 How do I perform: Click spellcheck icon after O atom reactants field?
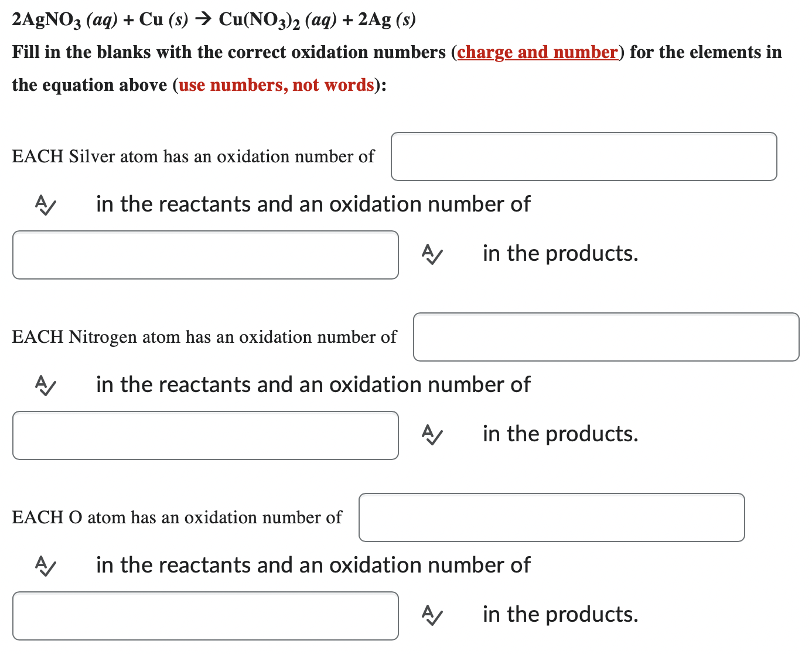point(45,566)
